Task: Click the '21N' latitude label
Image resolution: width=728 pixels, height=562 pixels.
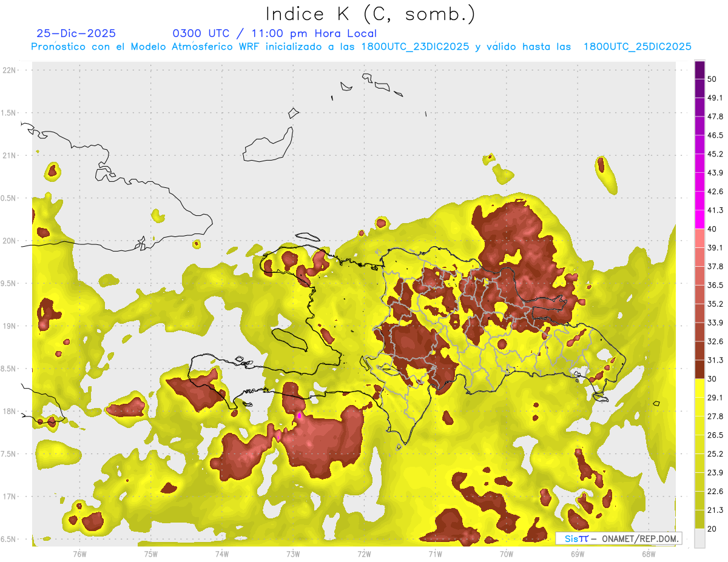Action: (10, 155)
